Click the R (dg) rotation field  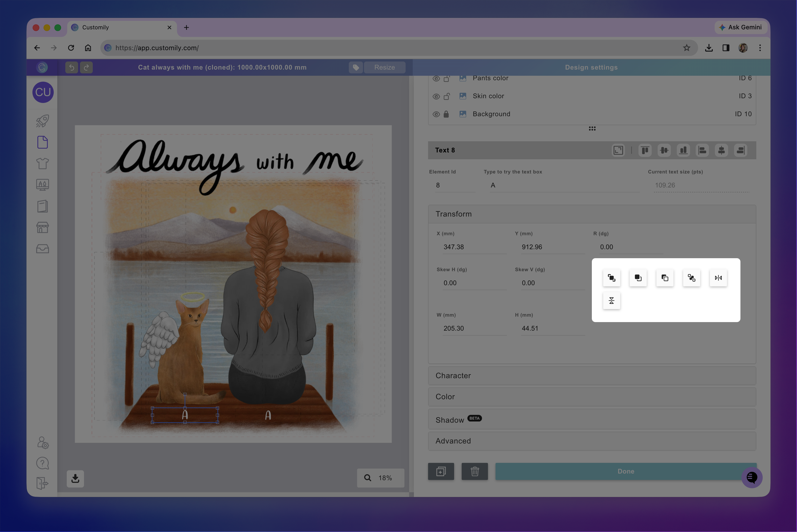point(631,247)
